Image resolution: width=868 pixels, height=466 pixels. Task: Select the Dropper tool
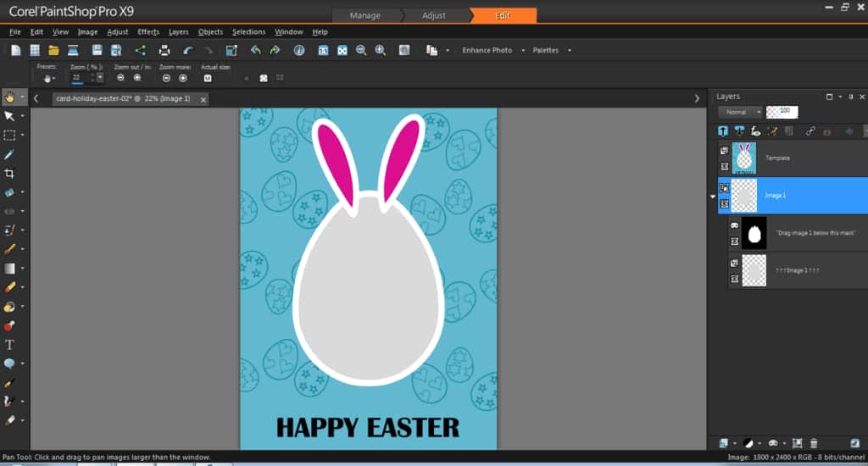pos(9,154)
